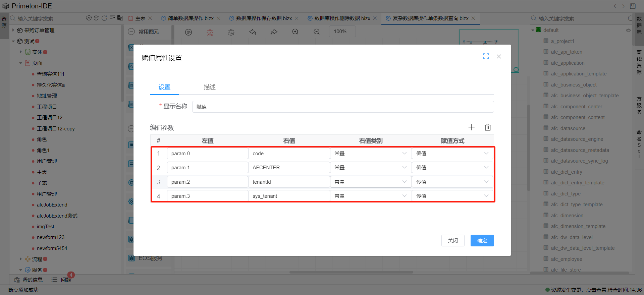Click the zoom out magnifier icon
This screenshot has width=644, height=295.
click(x=317, y=32)
